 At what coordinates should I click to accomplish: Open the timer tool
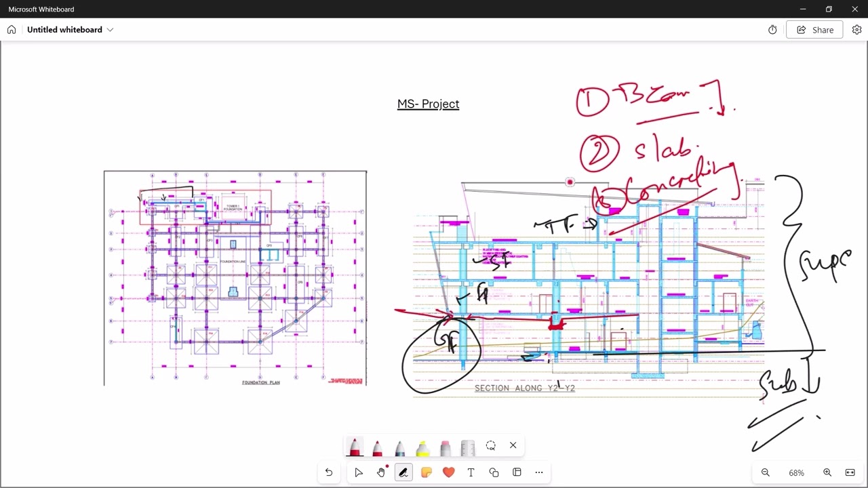(772, 30)
